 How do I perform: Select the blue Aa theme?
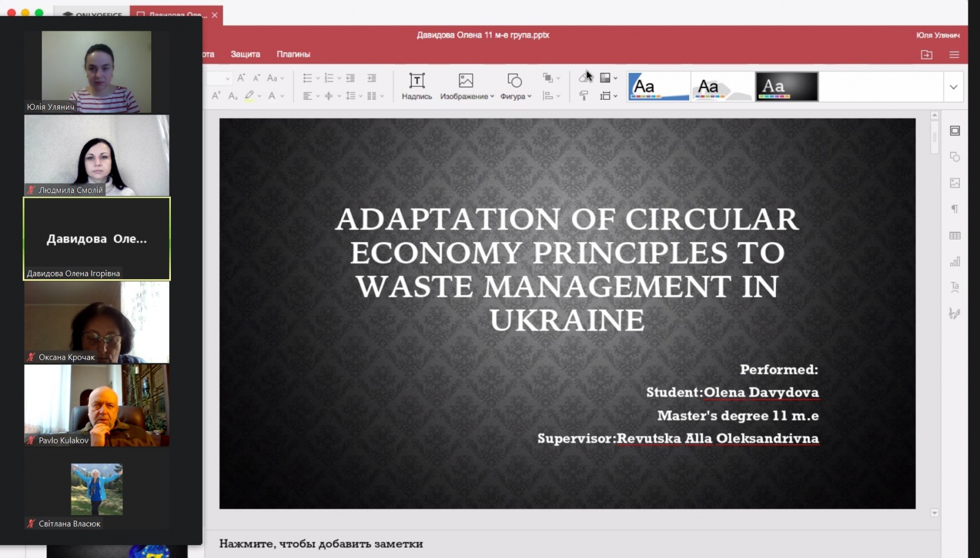659,86
